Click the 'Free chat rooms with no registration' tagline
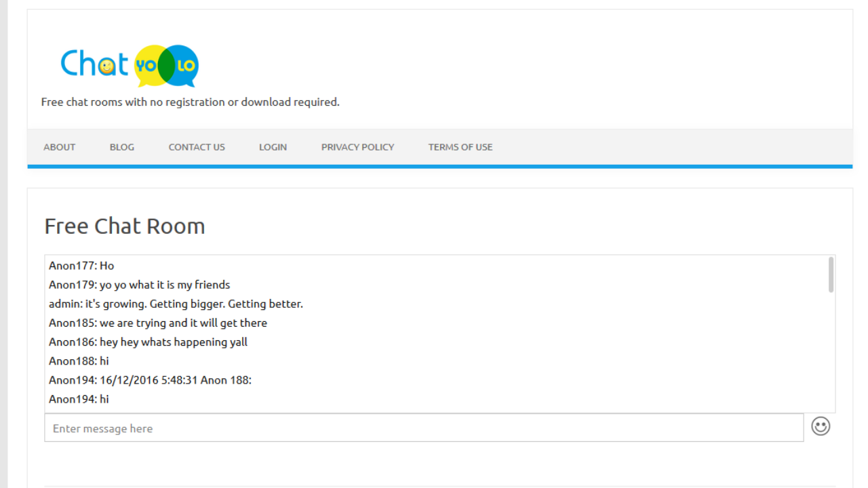This screenshot has width=868, height=488. coord(190,102)
